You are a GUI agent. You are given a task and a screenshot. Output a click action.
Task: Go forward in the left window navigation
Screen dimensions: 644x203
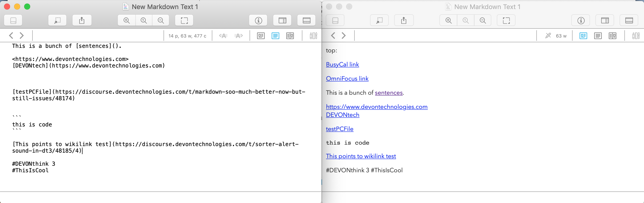point(22,36)
